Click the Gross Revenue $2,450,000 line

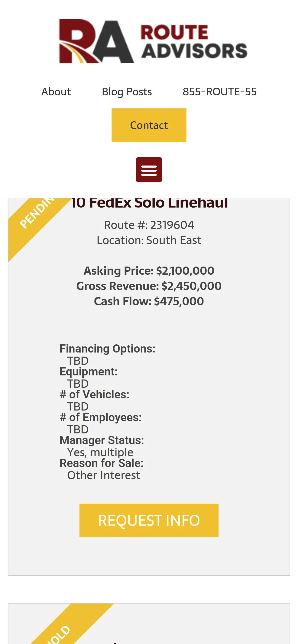[x=149, y=286]
